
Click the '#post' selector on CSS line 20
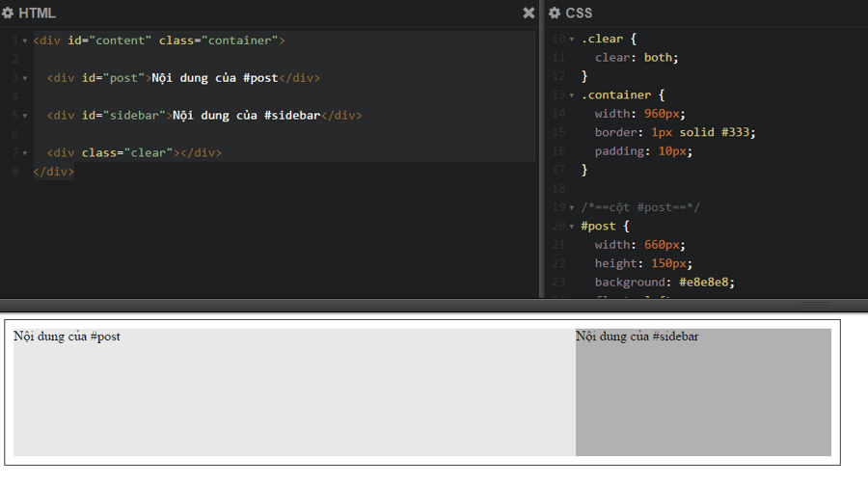tap(598, 227)
